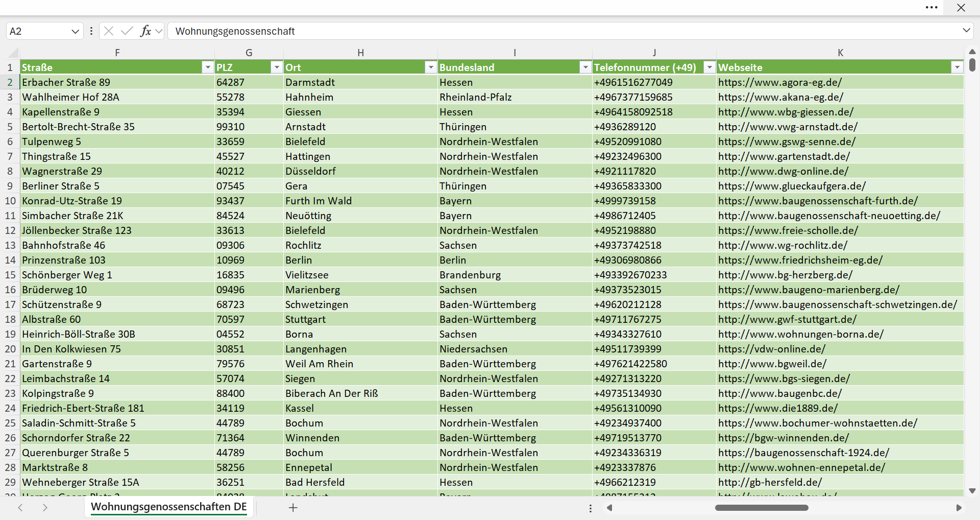
Task: Select column F header
Action: coord(117,53)
